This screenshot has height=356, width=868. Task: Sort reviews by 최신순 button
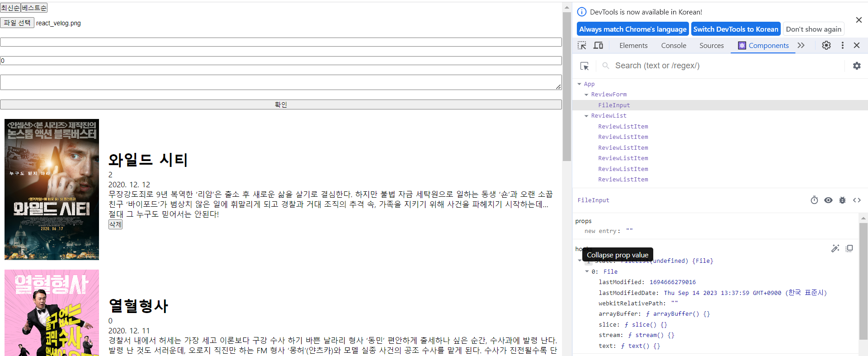pos(10,8)
